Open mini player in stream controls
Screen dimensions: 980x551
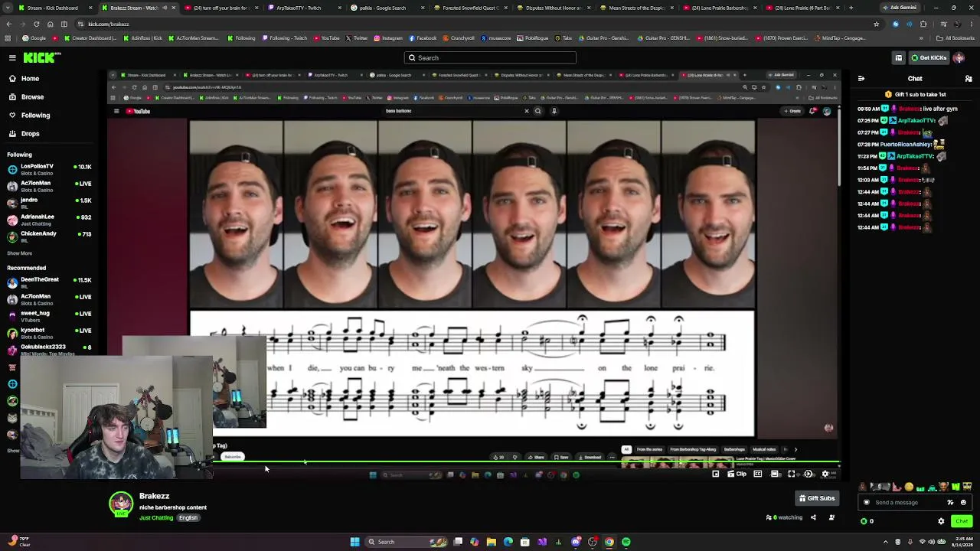[x=716, y=474]
